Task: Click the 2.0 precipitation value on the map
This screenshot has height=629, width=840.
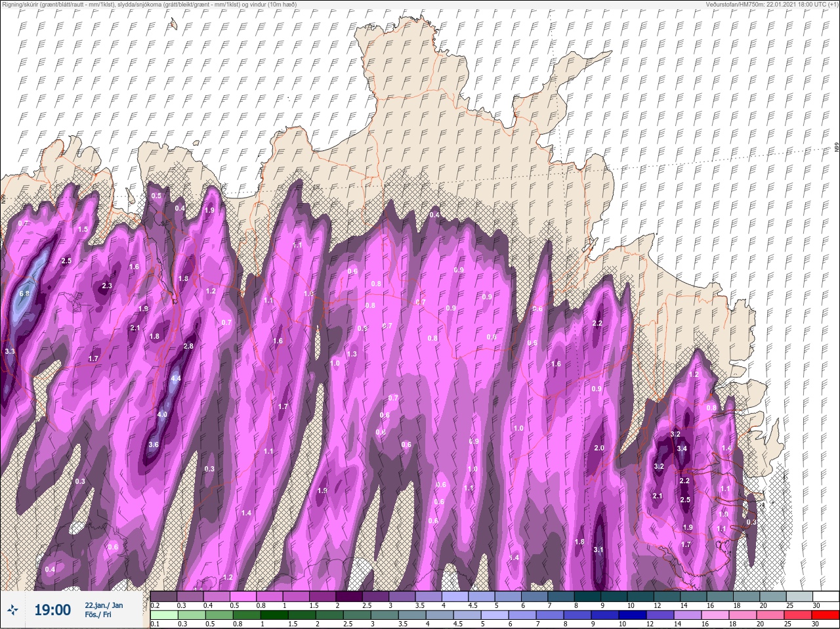Action: (598, 448)
